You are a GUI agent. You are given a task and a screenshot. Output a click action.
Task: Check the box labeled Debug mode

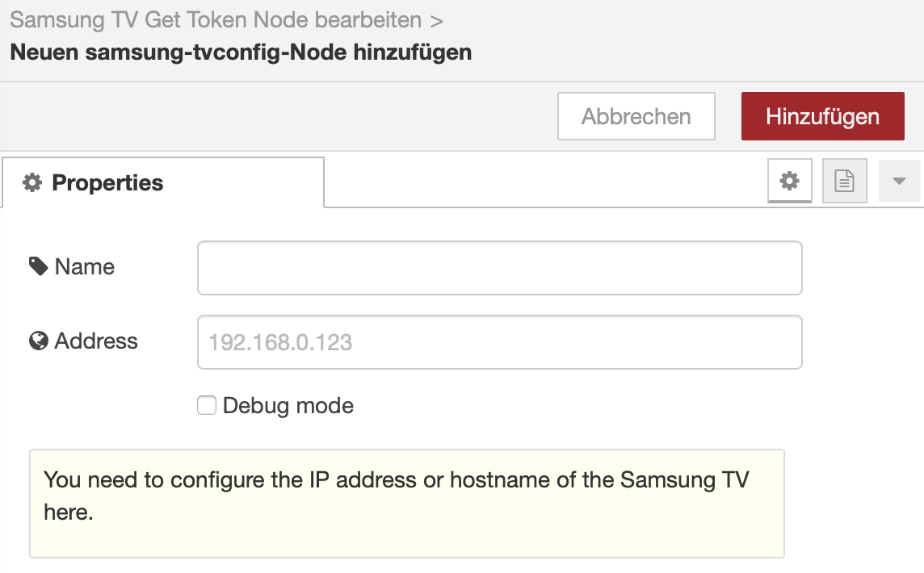pos(207,405)
